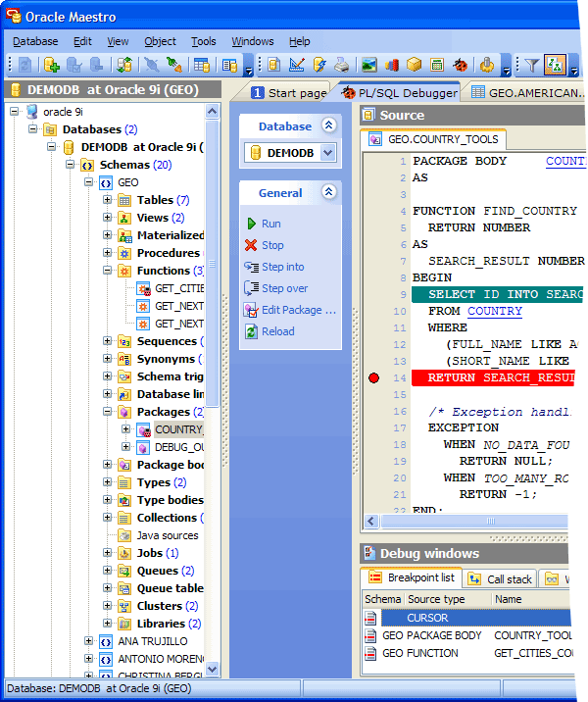Collapse the oracle 9i root node
Image resolution: width=588 pixels, height=702 pixels.
pos(15,111)
